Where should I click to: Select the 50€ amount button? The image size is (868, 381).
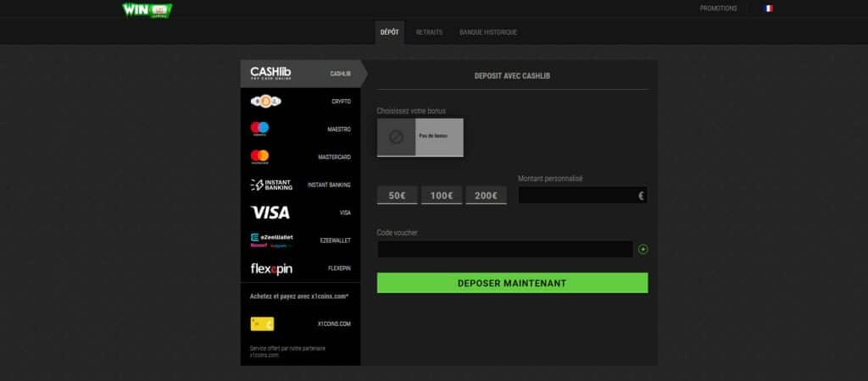pos(397,196)
